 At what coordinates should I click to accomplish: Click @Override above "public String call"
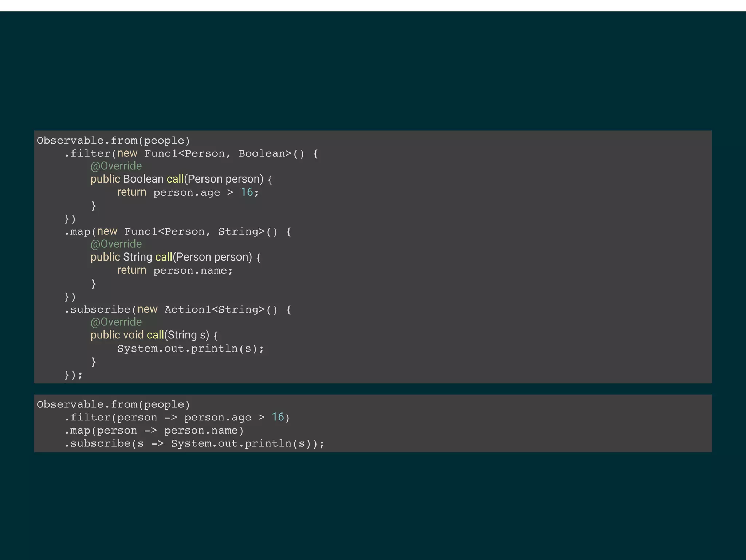(116, 244)
